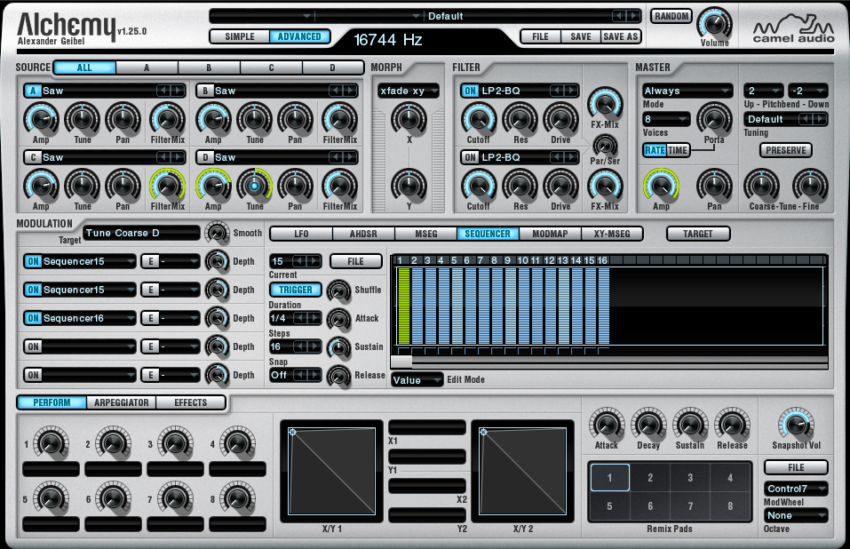Click the Master Amp knob
This screenshot has width=850, height=549.
click(x=661, y=185)
